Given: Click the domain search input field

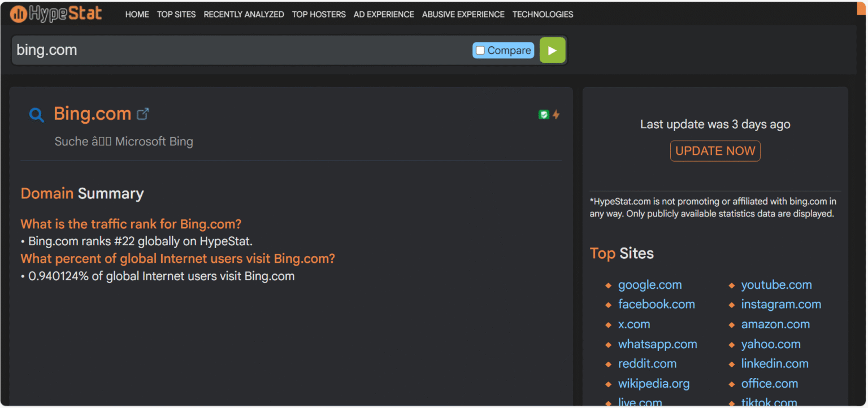Looking at the screenshot, I should pos(237,50).
